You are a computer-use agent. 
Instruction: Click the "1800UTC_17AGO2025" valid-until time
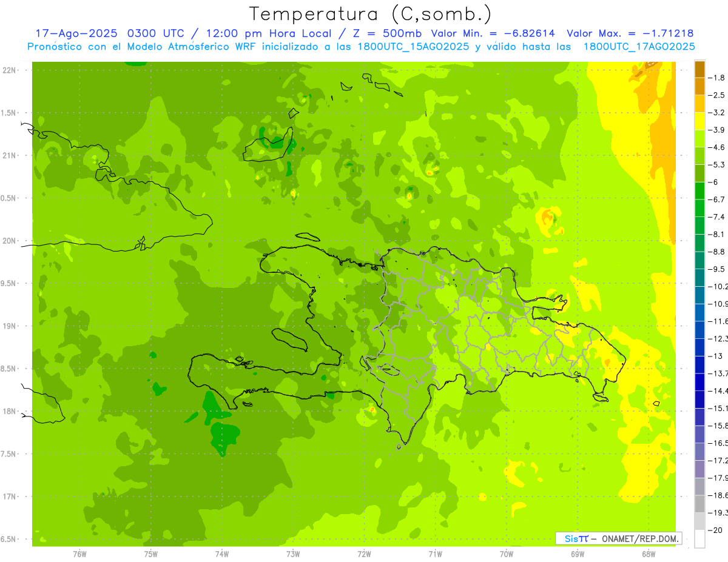pos(639,47)
